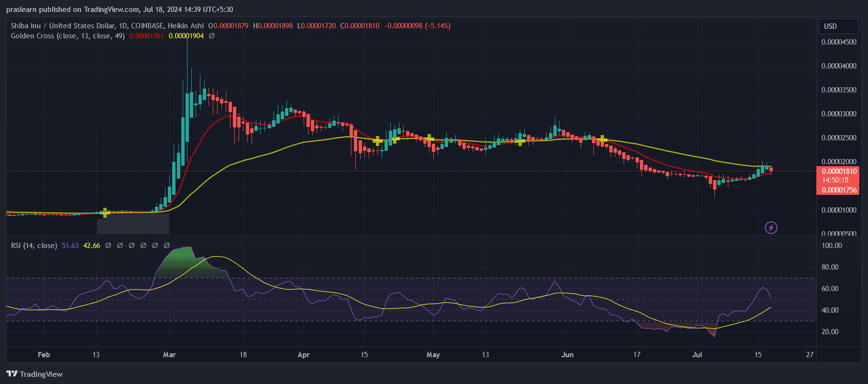
Task: Open the USD currency selector
Action: click(x=839, y=26)
